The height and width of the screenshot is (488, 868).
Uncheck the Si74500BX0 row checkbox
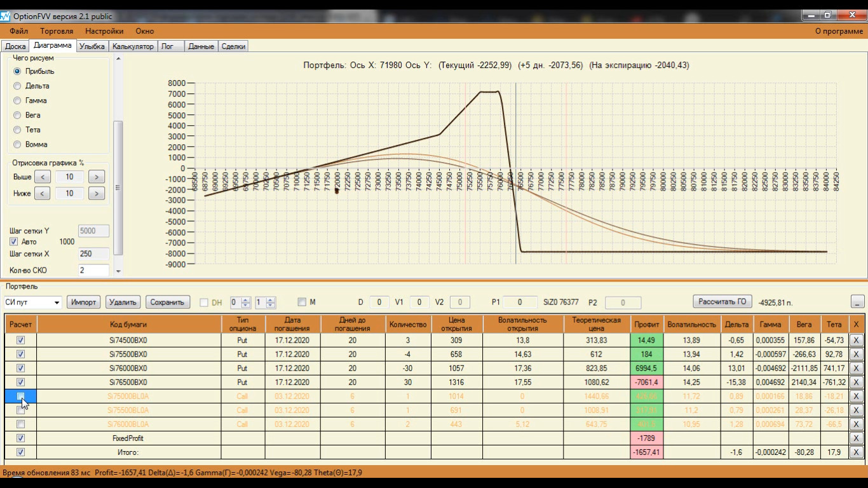[20, 341]
